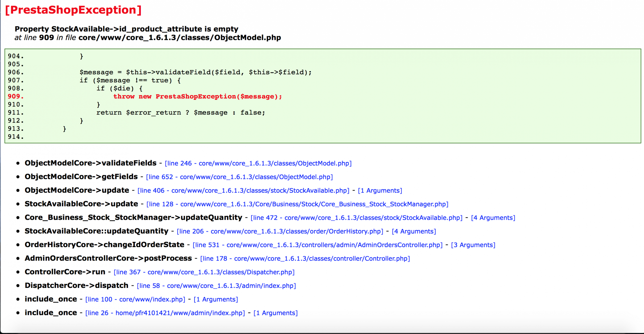The height and width of the screenshot is (334, 644).
Task: Click the 'ObjectModelCore->update' stack entry
Action: point(77,191)
